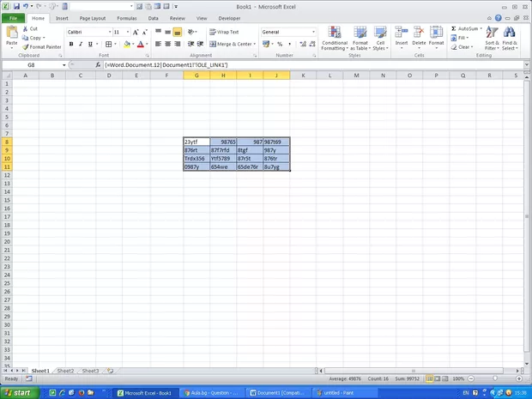Expand the General number format dropdown
This screenshot has height=399, width=532.
coord(314,32)
